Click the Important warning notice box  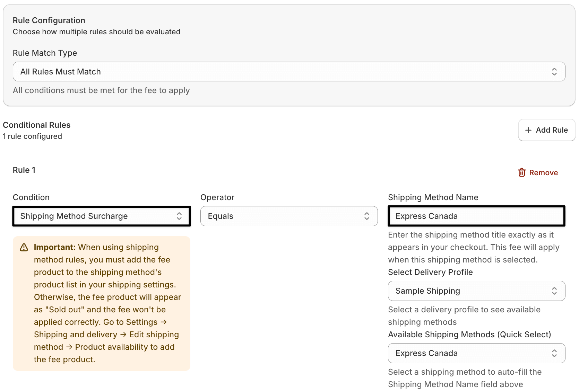pos(101,303)
